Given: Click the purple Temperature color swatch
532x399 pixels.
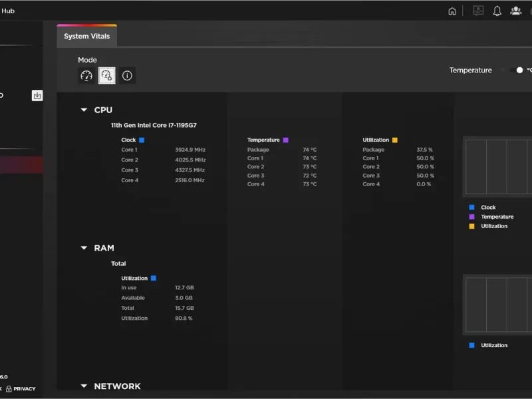Looking at the screenshot, I should click(286, 140).
